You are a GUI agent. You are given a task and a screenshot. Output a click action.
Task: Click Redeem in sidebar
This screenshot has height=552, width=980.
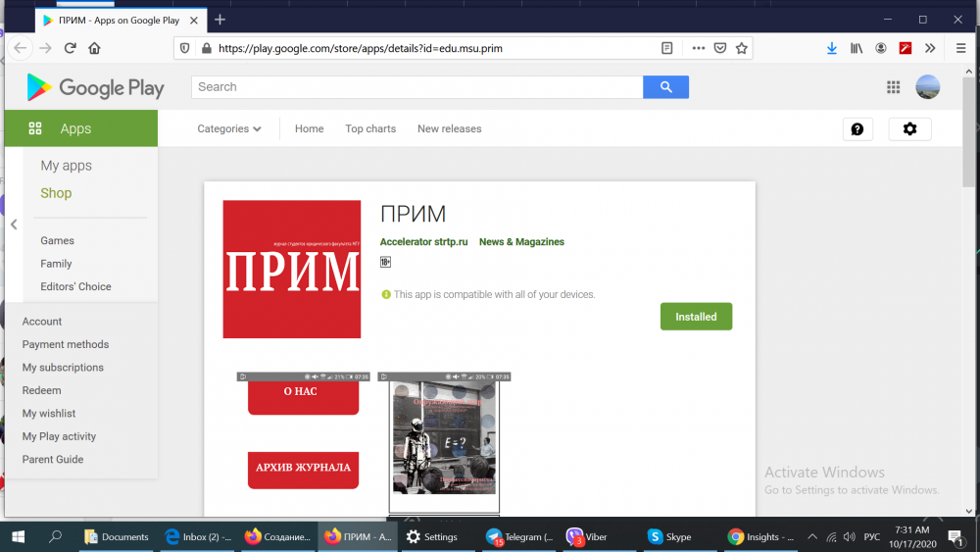[42, 390]
